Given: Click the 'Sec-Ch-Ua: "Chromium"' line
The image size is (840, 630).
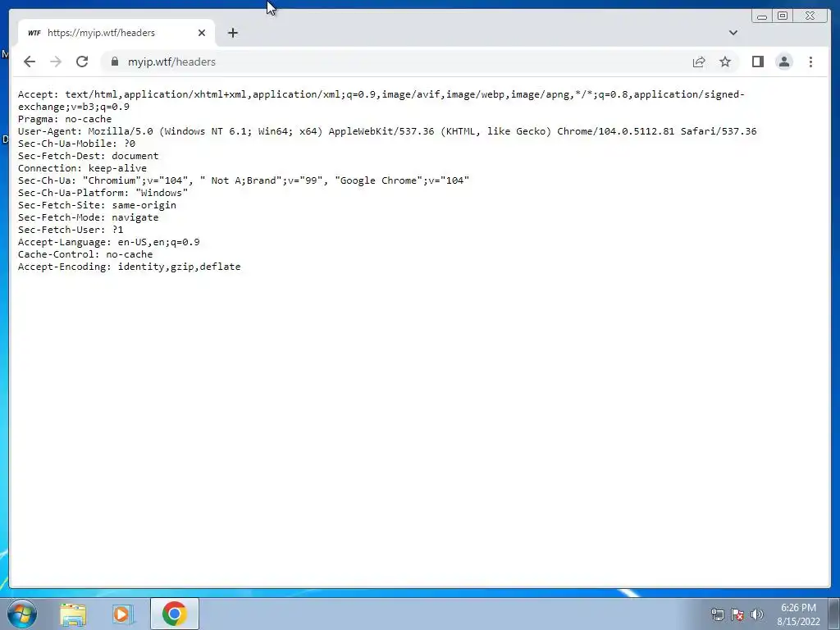Looking at the screenshot, I should pos(244,180).
